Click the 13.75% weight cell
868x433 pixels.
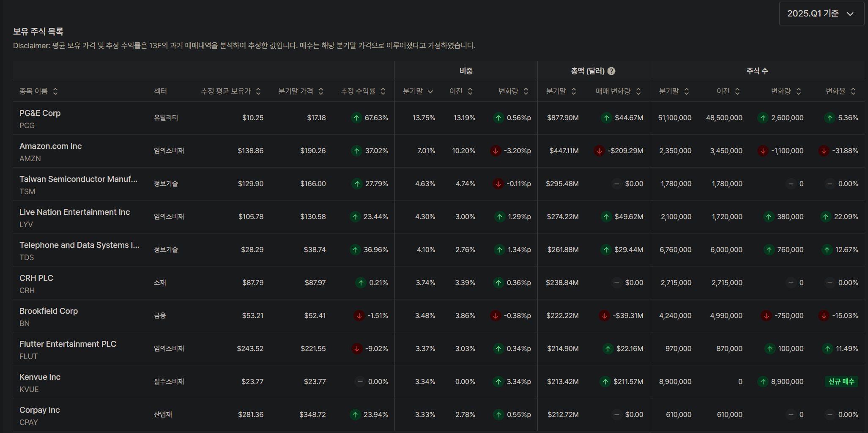424,118
